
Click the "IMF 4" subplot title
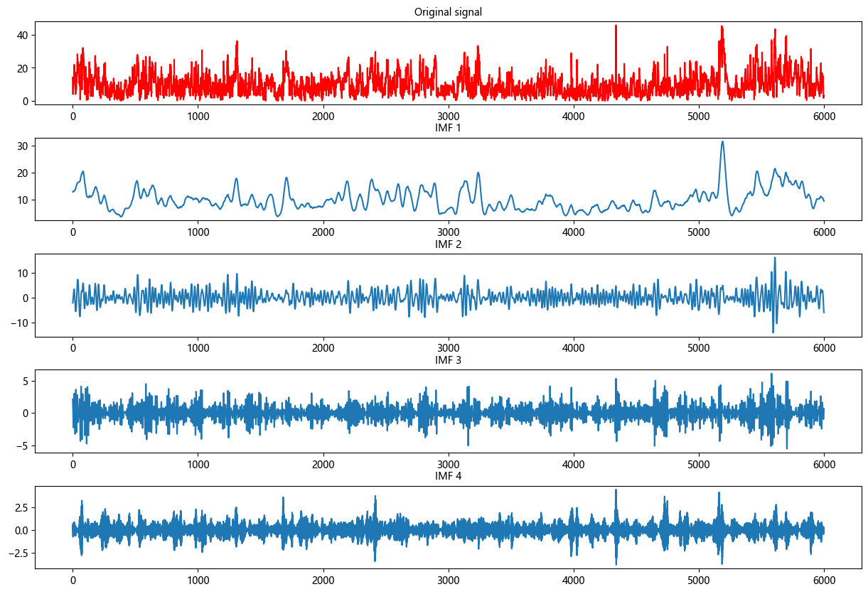click(448, 476)
